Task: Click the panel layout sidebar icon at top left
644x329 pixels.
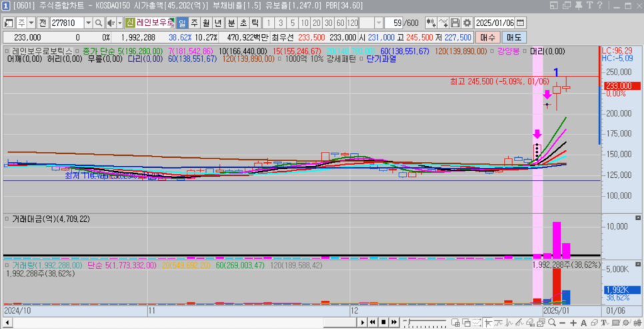Action: click(x=8, y=23)
